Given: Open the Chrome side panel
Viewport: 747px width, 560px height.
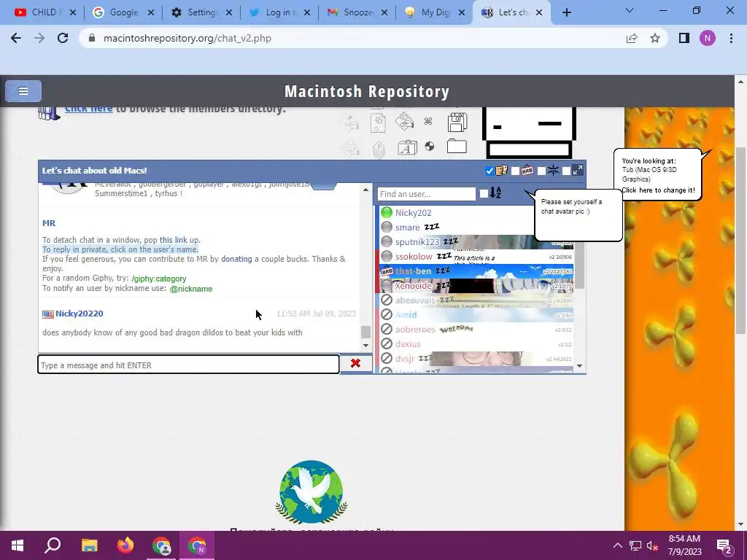Looking at the screenshot, I should coord(684,38).
